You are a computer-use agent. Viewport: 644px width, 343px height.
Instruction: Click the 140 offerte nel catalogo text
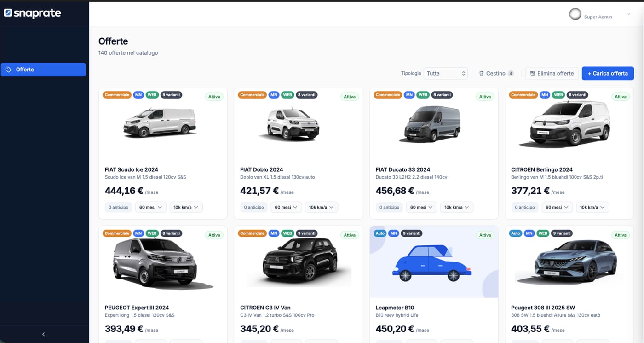[128, 53]
